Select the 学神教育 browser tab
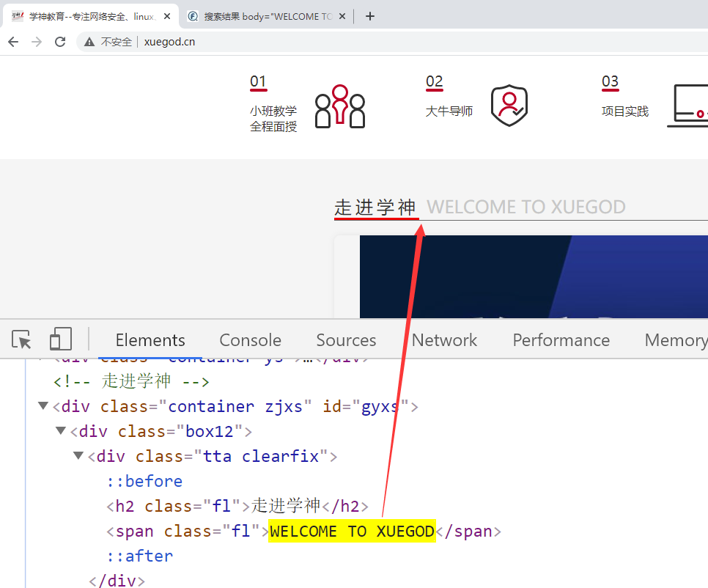The height and width of the screenshot is (588, 708). pos(90,16)
